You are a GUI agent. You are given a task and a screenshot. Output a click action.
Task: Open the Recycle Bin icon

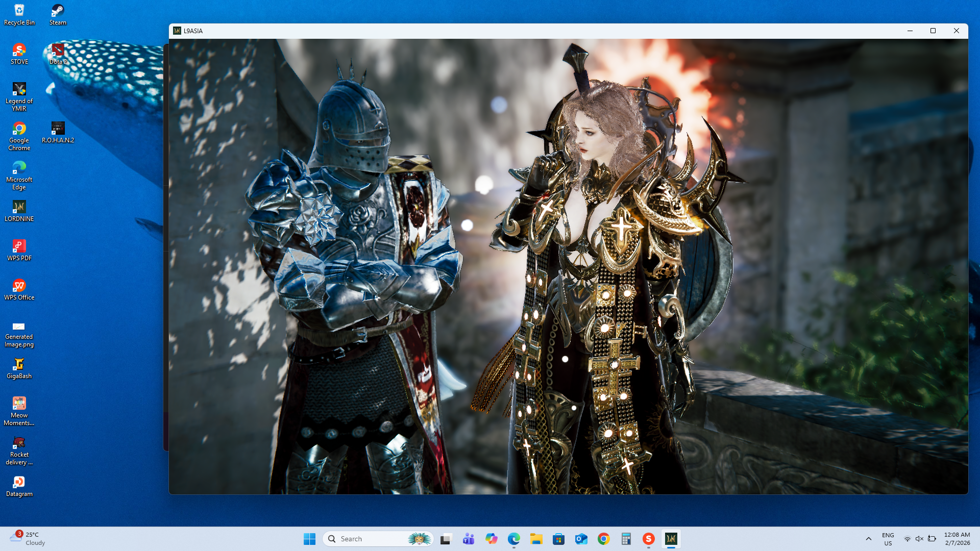coord(19,14)
